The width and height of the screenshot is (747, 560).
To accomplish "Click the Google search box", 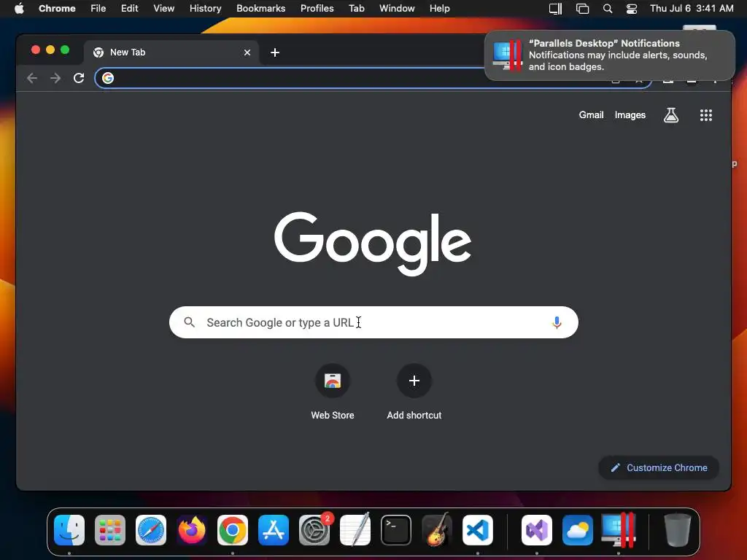I will pos(373,322).
